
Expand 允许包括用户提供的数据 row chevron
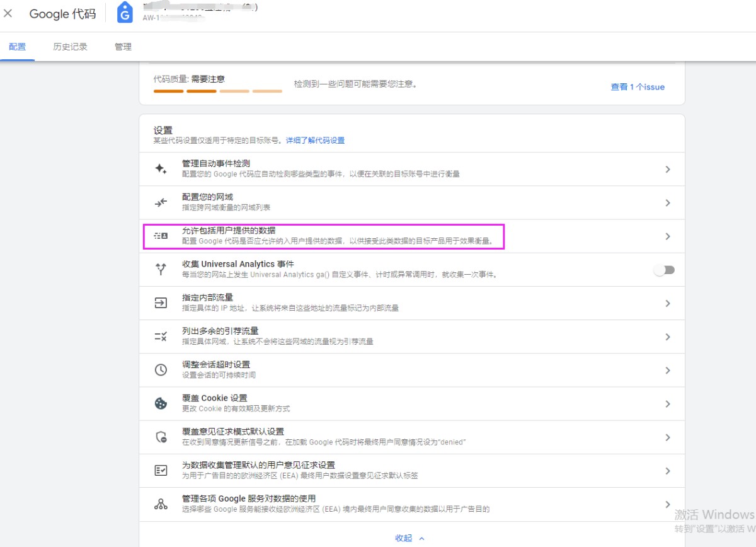(668, 236)
